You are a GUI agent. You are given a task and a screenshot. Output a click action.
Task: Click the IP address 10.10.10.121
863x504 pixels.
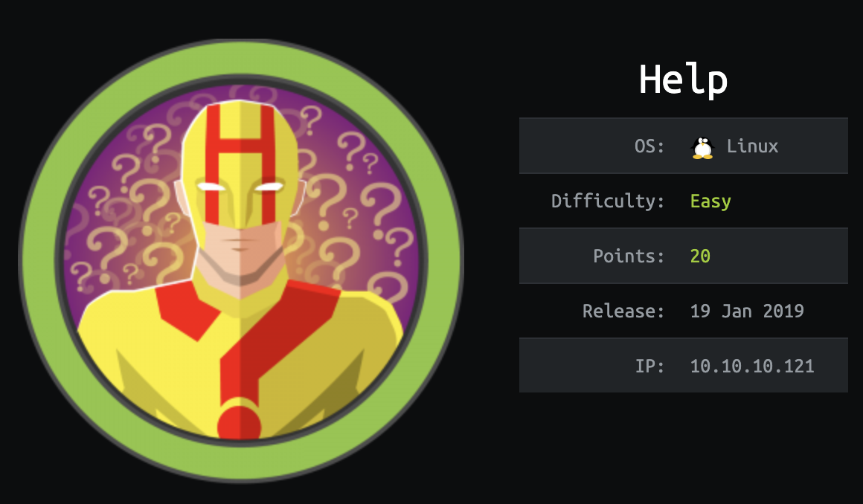752,366
